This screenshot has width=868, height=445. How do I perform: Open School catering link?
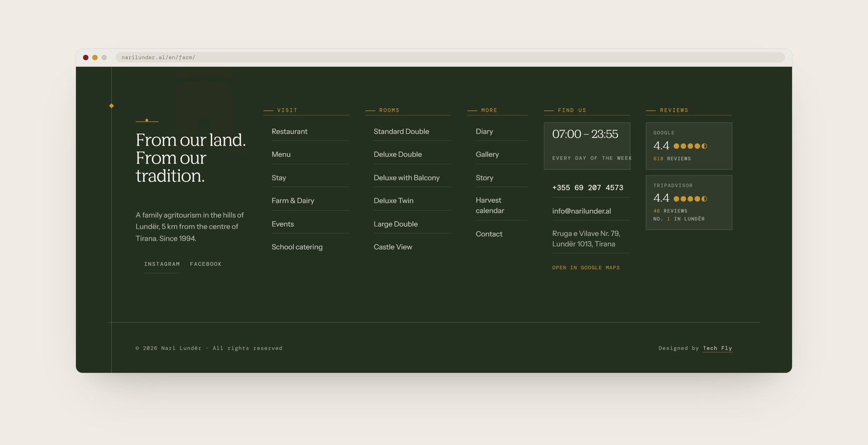[297, 247]
